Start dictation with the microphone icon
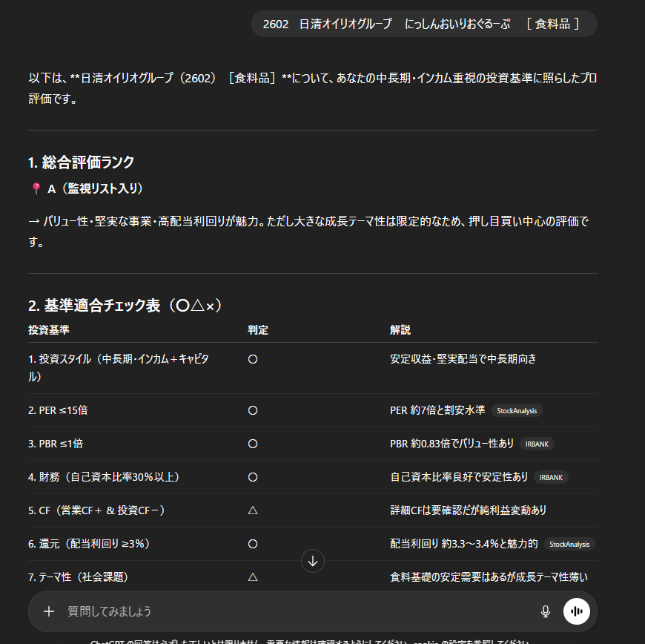Viewport: 645px width, 644px height. (x=546, y=611)
